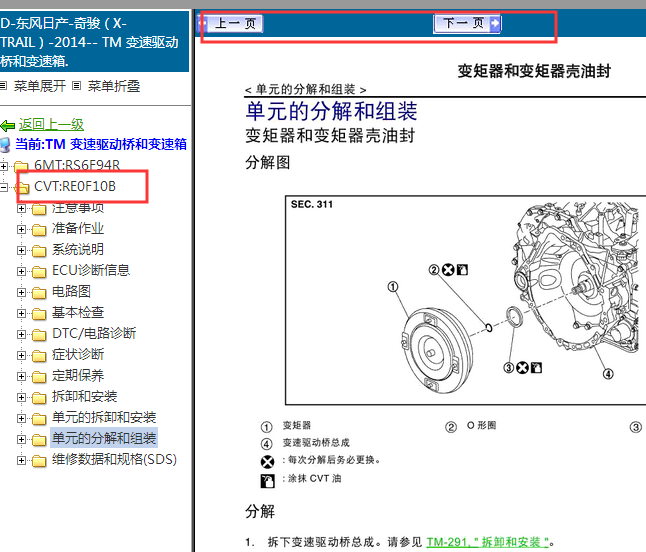Go to next page with 下一页 button
The width and height of the screenshot is (646, 552).
467,23
